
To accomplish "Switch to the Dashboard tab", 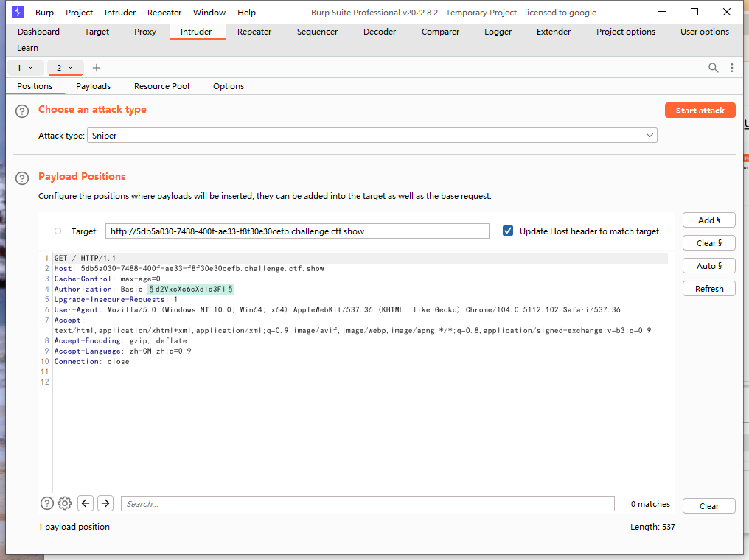I will [x=38, y=32].
